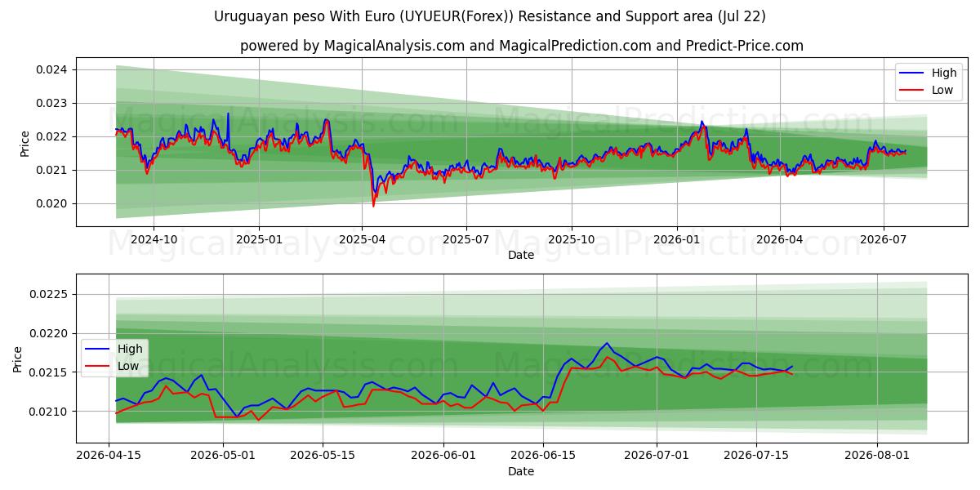Click the '2026-04-15' date tick label
This screenshot has width=980, height=490.
pyautogui.click(x=110, y=456)
